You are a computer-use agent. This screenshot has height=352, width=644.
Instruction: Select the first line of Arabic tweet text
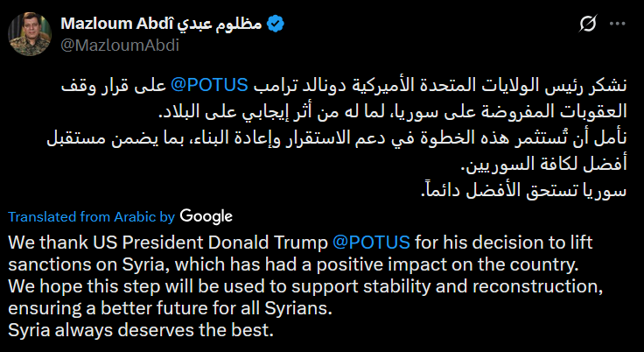[344, 86]
